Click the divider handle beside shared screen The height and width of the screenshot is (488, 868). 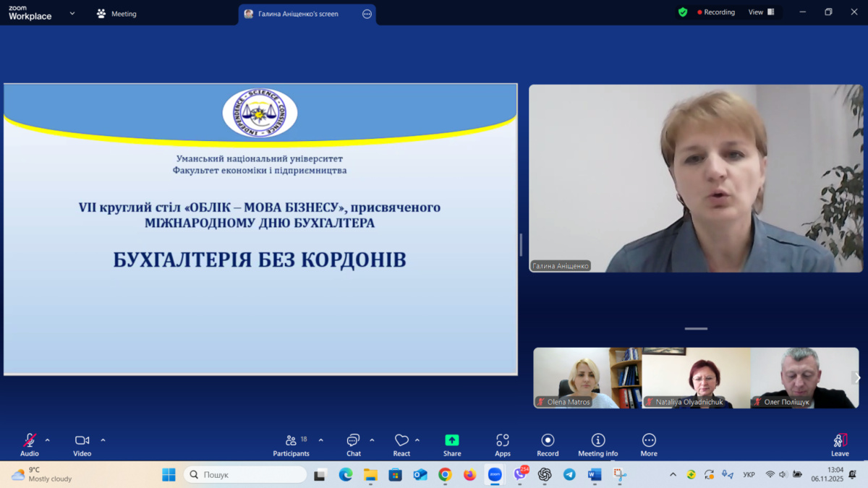tap(521, 244)
